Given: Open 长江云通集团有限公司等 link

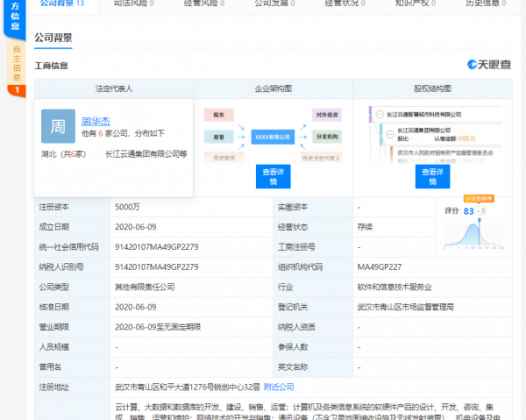Looking at the screenshot, I should pos(146,154).
